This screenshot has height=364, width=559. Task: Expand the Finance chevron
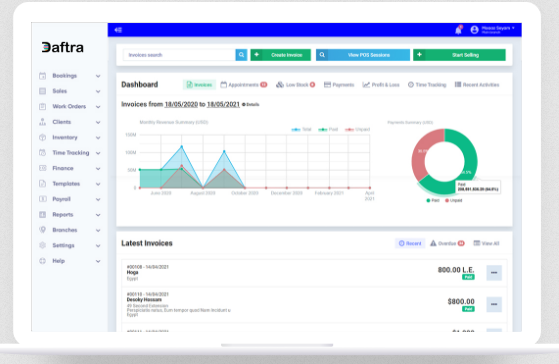click(x=98, y=168)
